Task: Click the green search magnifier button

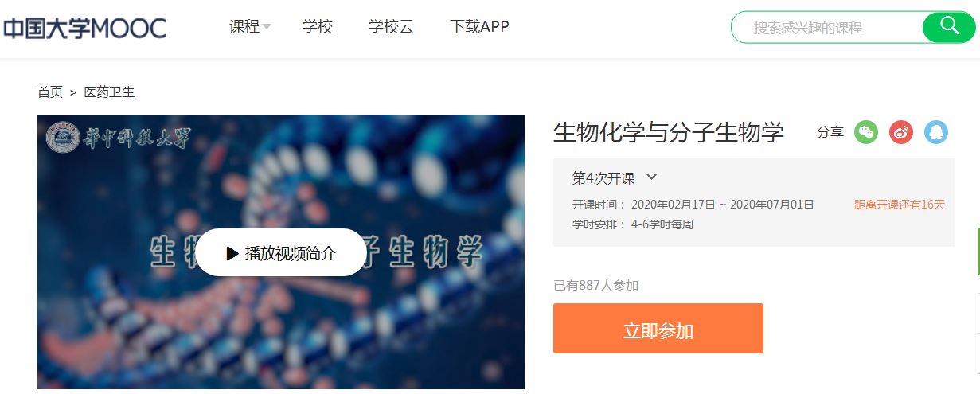Action: pyautogui.click(x=949, y=27)
